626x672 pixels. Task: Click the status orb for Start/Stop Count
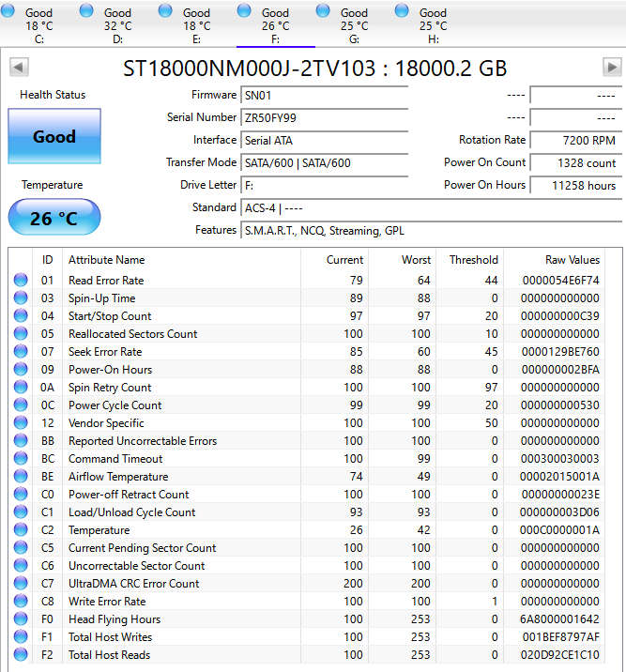click(x=21, y=315)
